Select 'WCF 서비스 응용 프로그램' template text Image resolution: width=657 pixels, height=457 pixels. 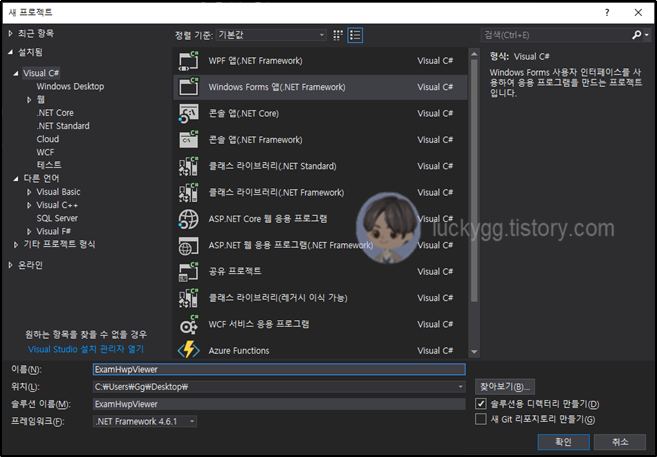tap(259, 324)
